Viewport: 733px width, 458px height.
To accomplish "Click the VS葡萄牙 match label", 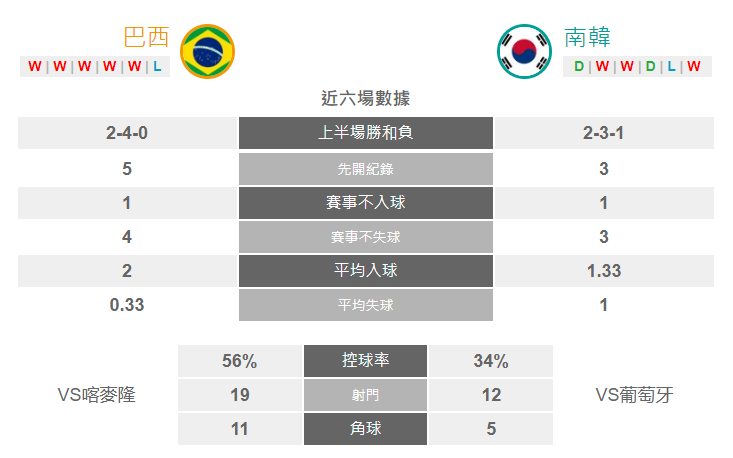I will point(634,395).
